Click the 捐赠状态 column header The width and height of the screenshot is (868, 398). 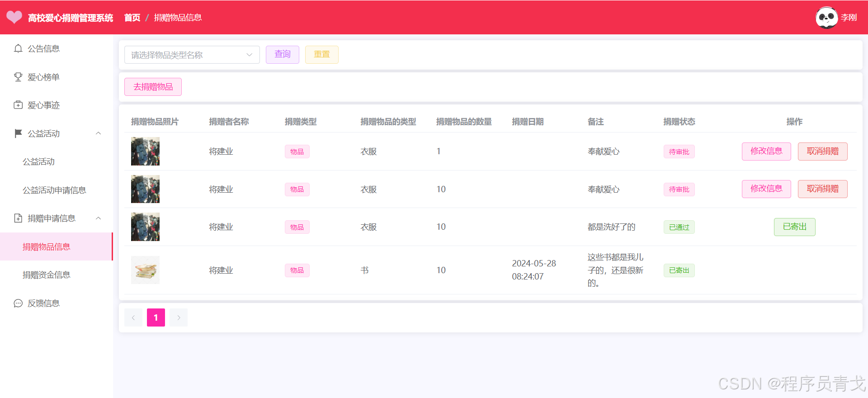[679, 121]
